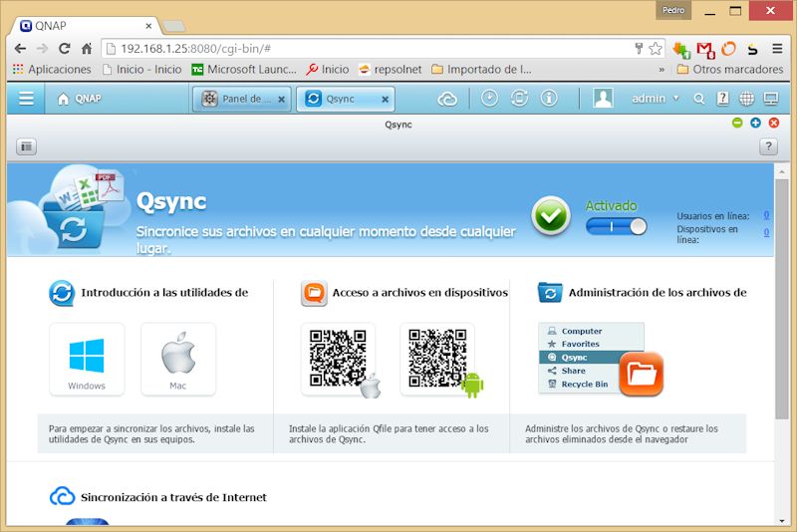This screenshot has height=532, width=797.
Task: Click the admin user avatar
Action: tap(603, 98)
